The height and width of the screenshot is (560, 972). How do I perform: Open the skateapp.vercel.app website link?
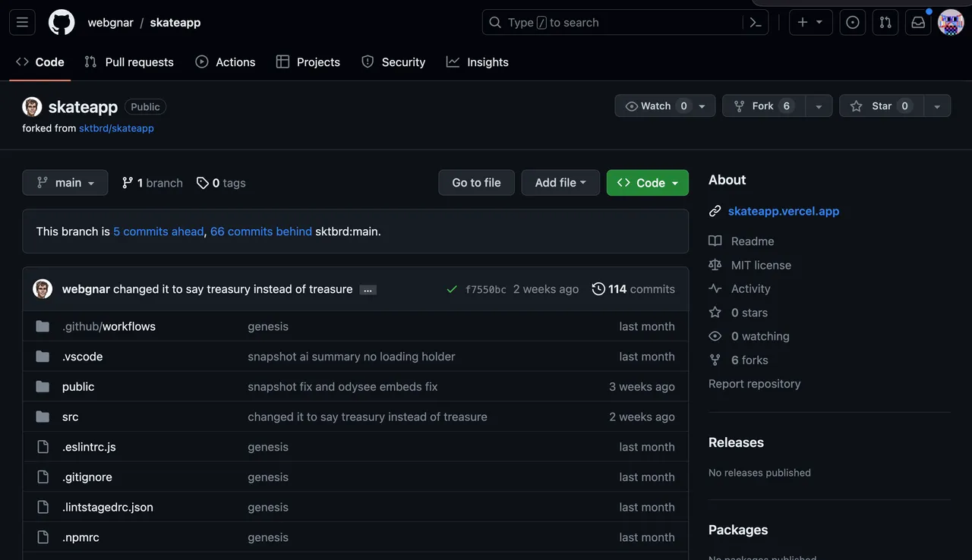(x=784, y=212)
